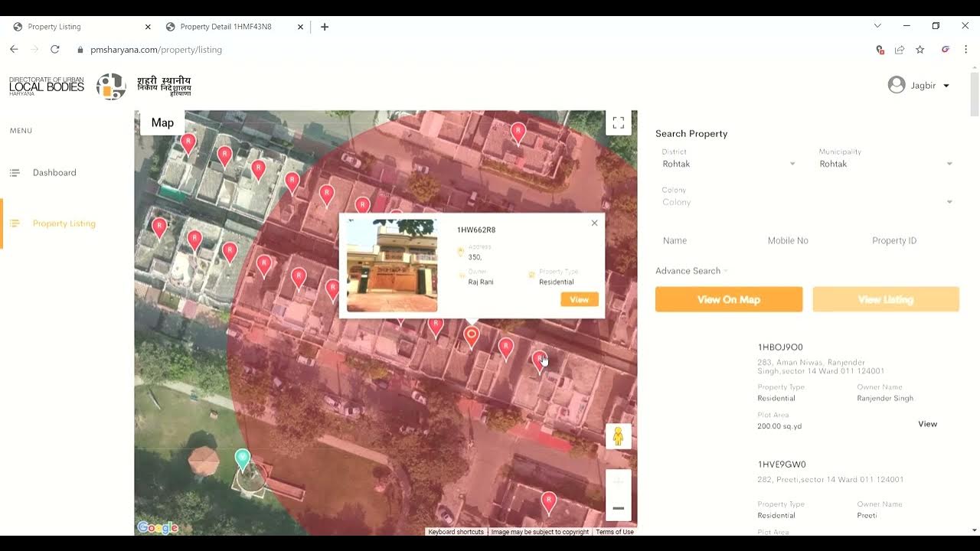
Task: Click the browser profile extension icon
Action: tap(946, 50)
